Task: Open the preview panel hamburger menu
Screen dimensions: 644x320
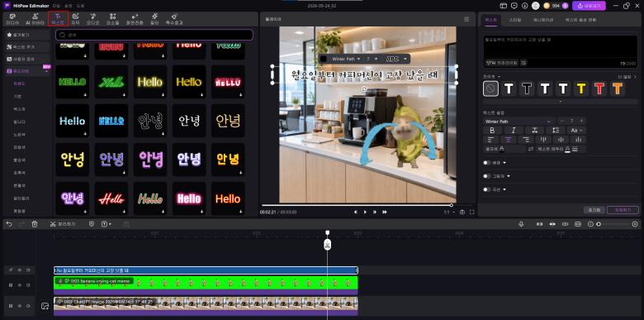Action: 466,19
